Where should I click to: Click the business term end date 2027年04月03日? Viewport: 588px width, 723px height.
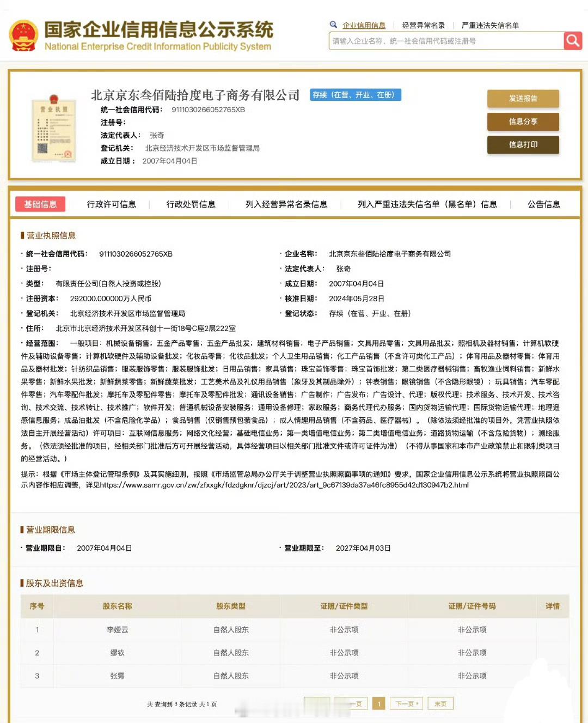pos(363,548)
